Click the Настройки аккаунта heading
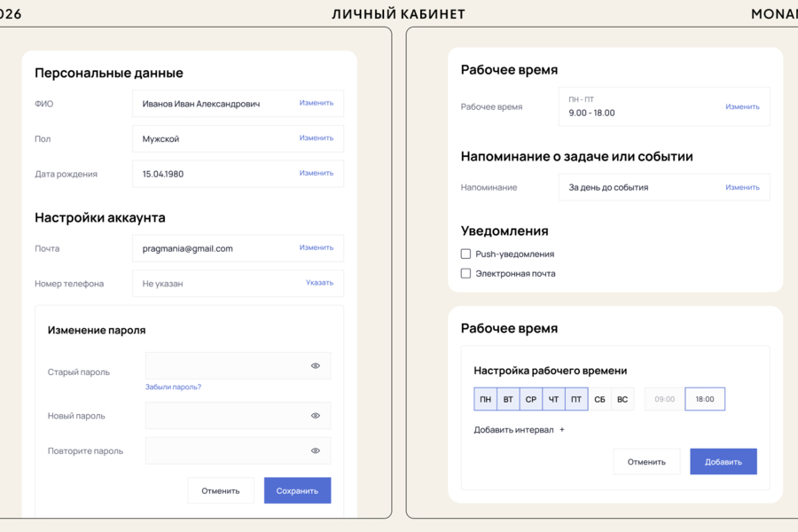Viewport: 798px width, 532px height. click(x=99, y=217)
